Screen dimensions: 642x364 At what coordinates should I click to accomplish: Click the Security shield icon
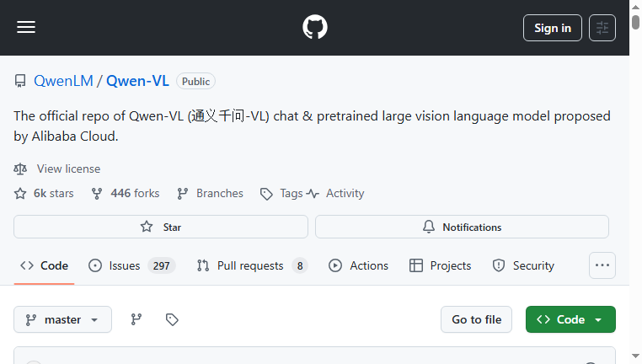click(x=499, y=265)
